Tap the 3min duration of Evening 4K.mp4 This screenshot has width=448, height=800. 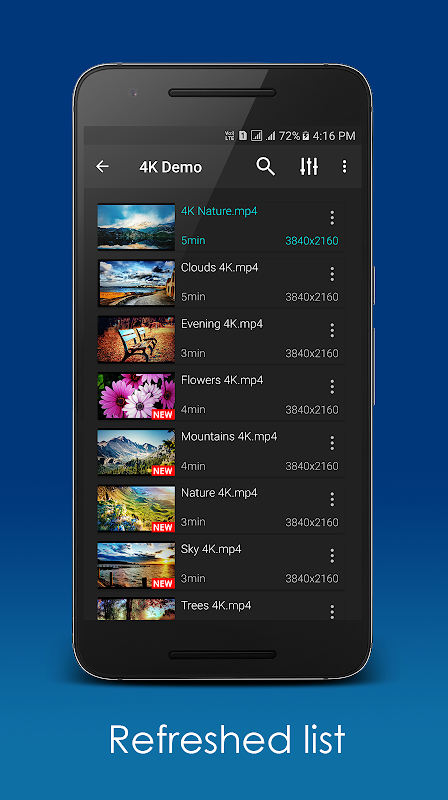(x=193, y=353)
